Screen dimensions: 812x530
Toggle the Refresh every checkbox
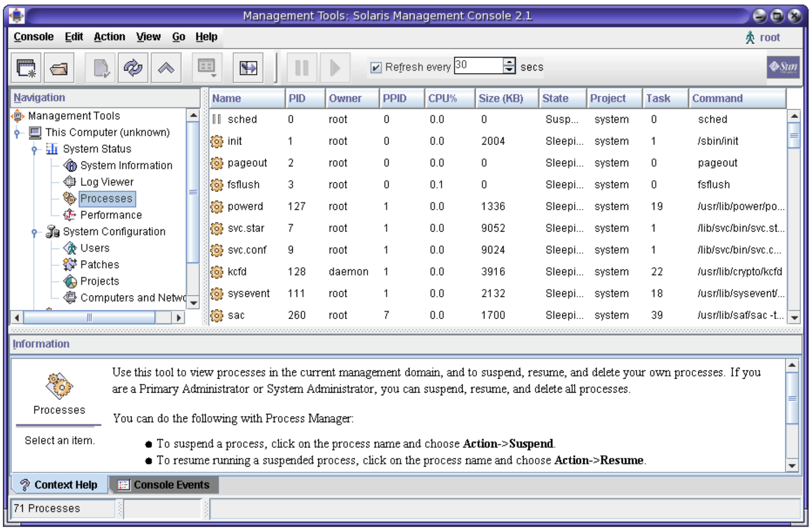(x=376, y=67)
